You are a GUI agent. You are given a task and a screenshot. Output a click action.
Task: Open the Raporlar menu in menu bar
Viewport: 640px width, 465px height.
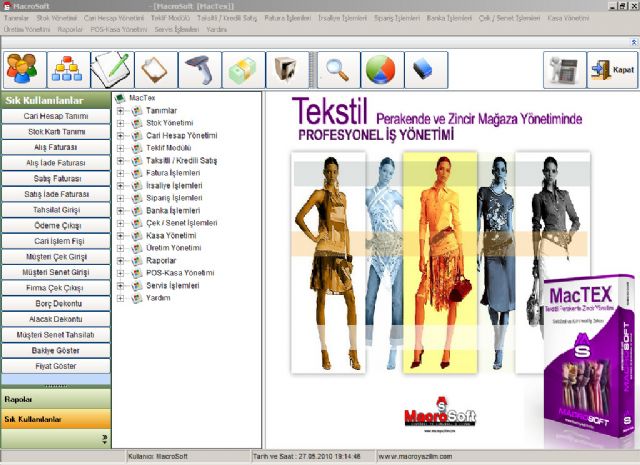click(x=70, y=29)
